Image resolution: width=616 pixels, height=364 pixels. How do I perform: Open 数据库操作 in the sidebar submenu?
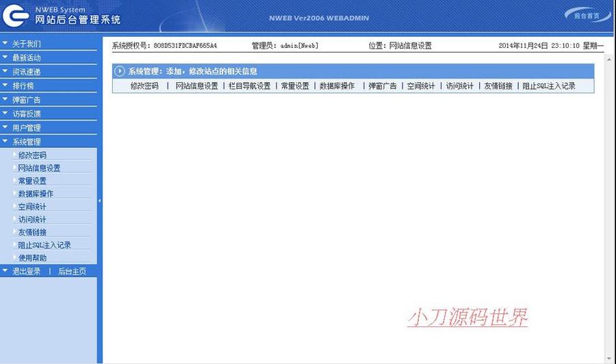click(x=36, y=194)
